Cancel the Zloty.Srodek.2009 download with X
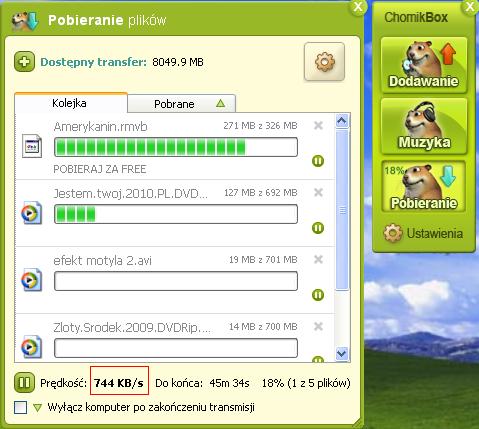Viewport: 479px width, 429px height. pyautogui.click(x=318, y=326)
